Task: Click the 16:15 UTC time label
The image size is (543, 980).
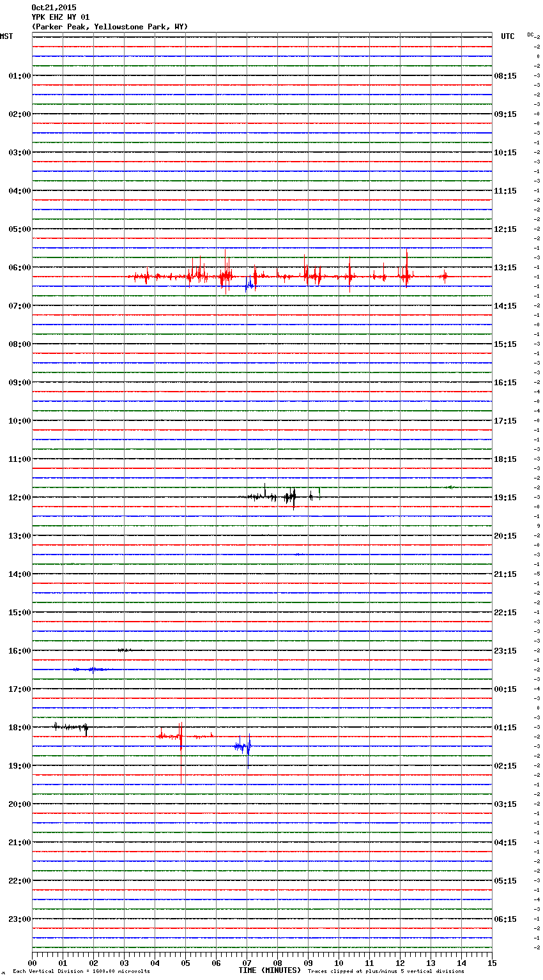Action: pyautogui.click(x=505, y=383)
